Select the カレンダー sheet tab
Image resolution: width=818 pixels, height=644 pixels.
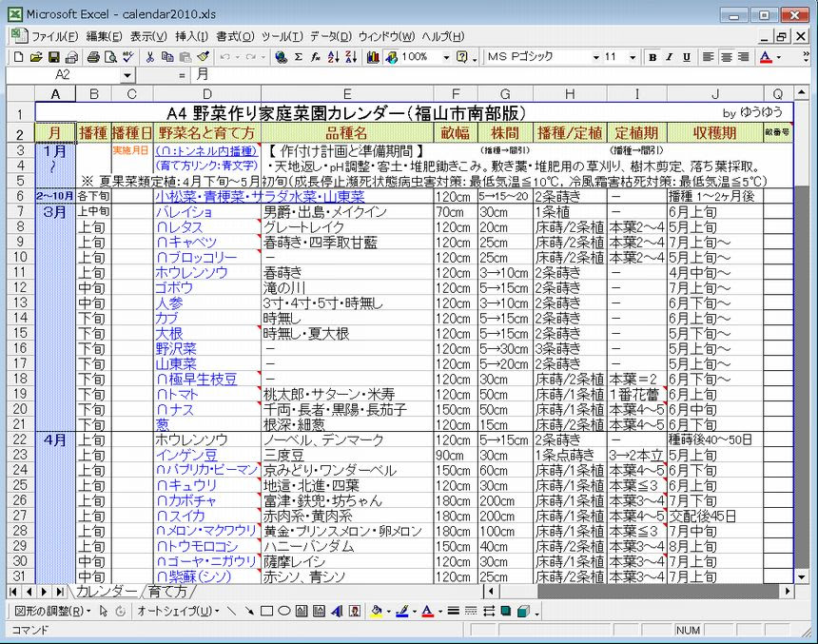pos(107,592)
